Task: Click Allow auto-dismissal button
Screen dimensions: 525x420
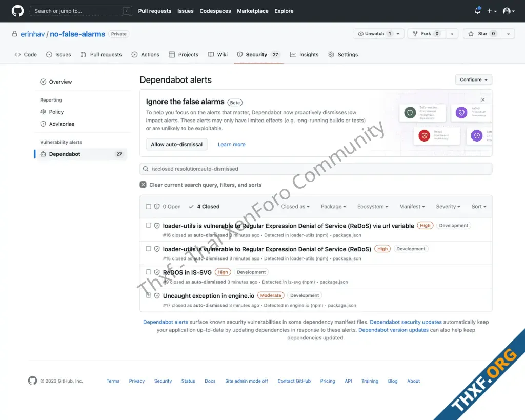Action: click(176, 144)
